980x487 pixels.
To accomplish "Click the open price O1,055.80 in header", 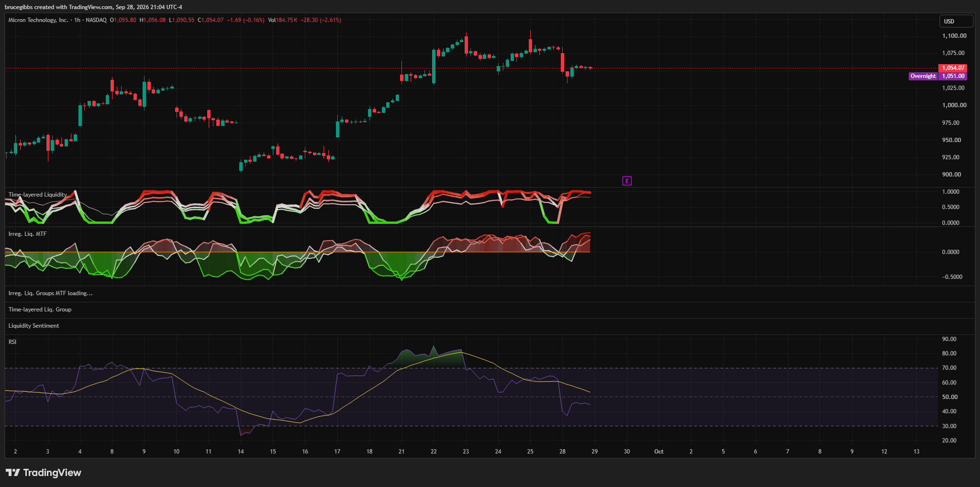I will (x=123, y=20).
